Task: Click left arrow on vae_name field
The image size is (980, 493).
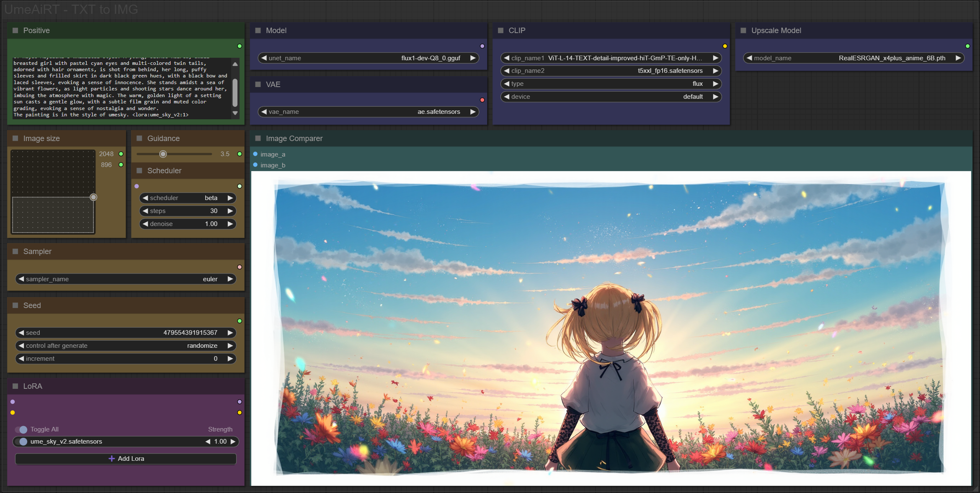Action: [264, 112]
